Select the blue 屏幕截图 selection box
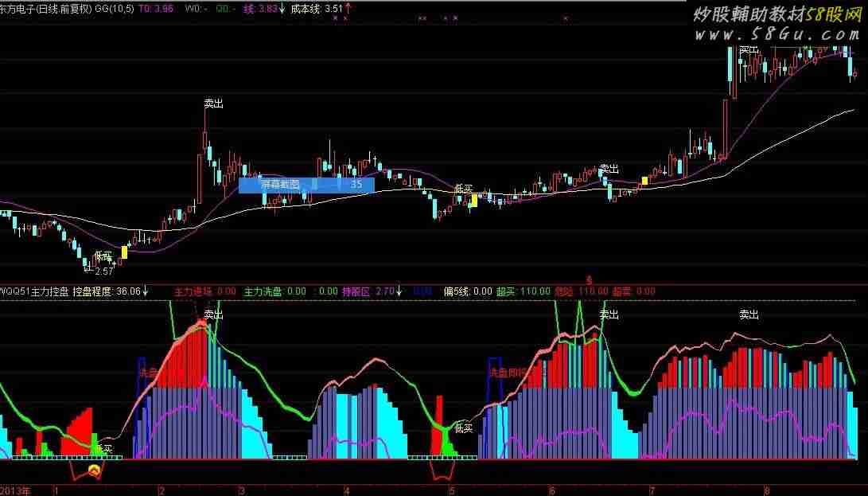 (x=306, y=185)
